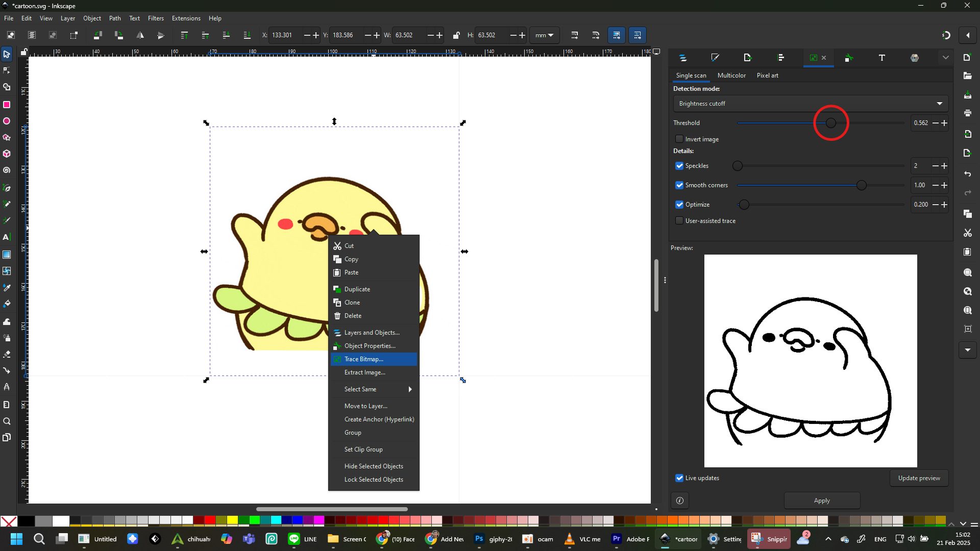Toggle move patterns with object button
Viewport: 980px width, 551px height.
coord(638,35)
